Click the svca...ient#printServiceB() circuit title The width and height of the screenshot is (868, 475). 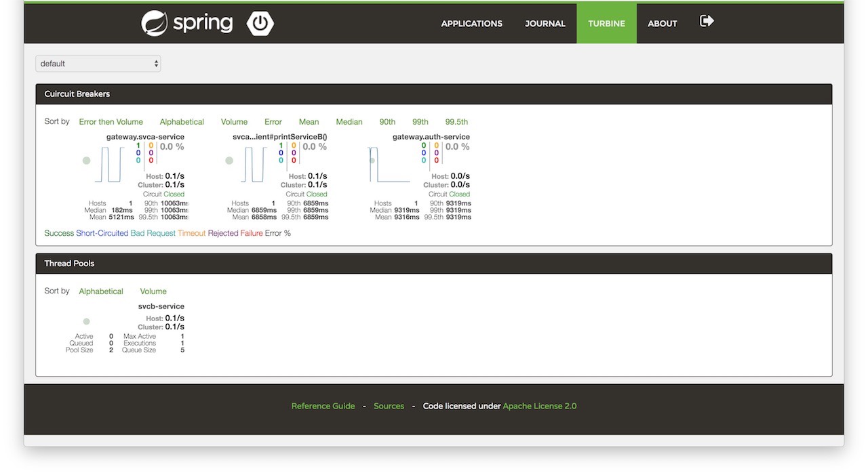[x=280, y=137]
